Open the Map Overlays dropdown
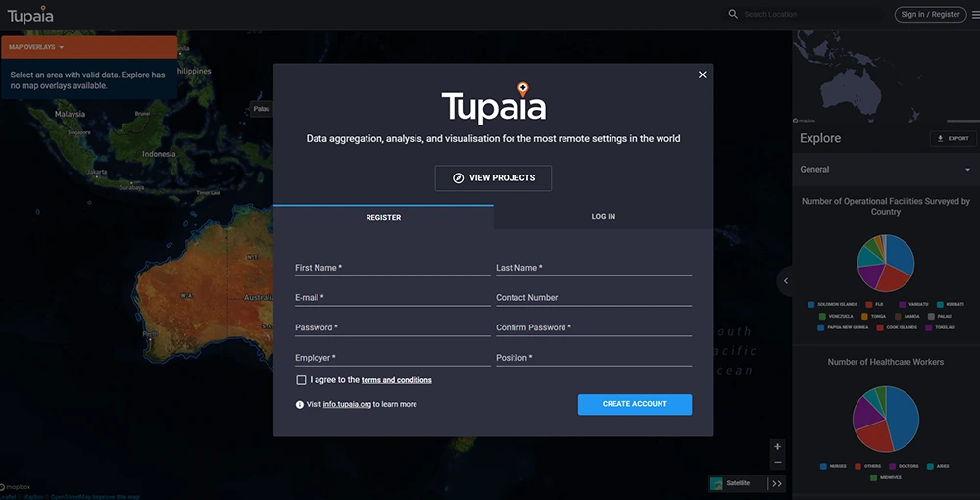 click(x=89, y=47)
